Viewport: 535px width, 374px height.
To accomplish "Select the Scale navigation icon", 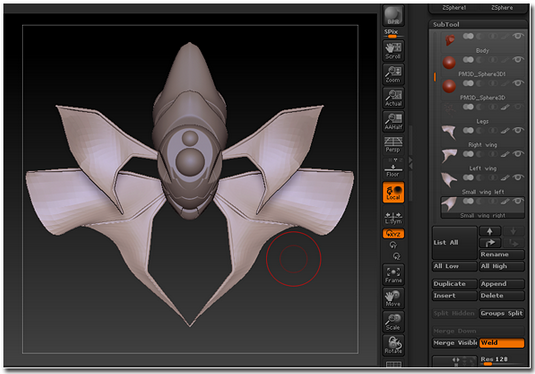I will (393, 322).
